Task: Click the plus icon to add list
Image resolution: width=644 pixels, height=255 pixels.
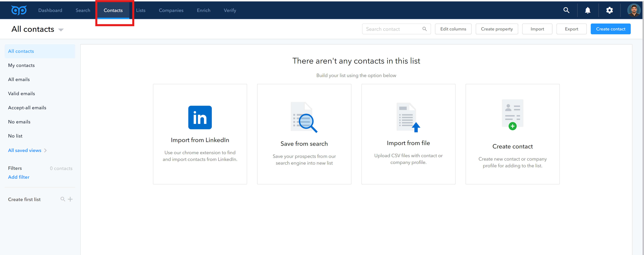Action: [70, 199]
